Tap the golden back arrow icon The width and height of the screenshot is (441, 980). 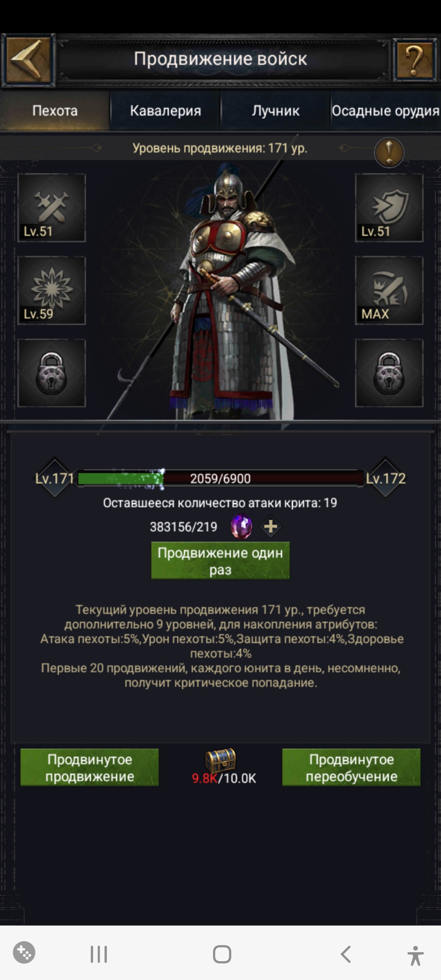[28, 60]
